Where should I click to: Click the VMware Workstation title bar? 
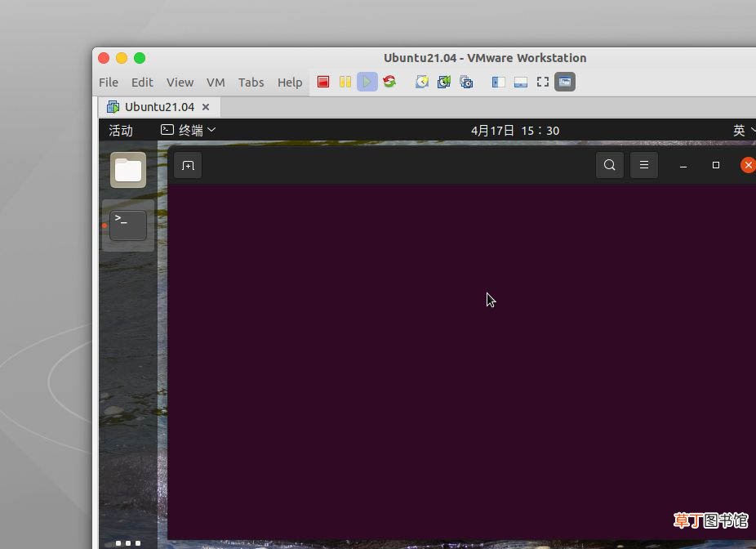pos(485,58)
